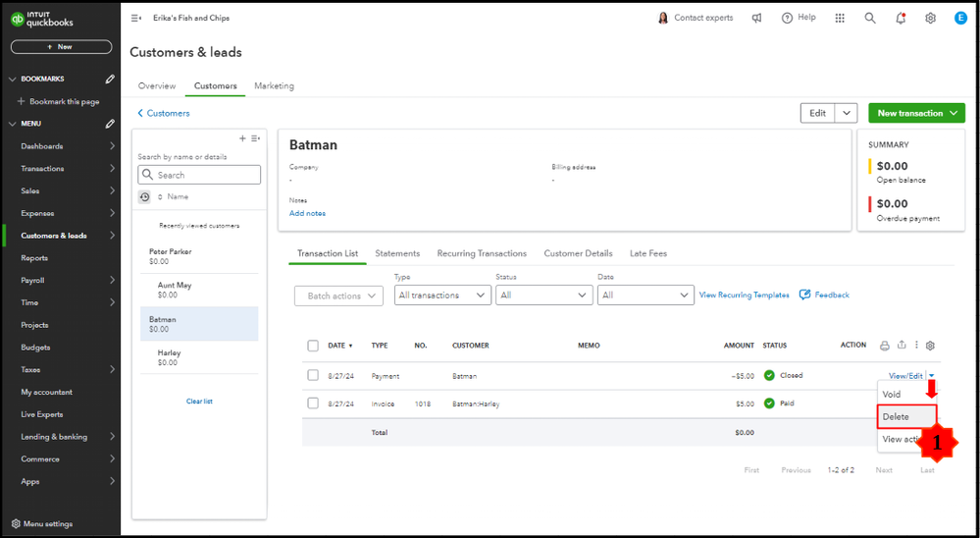Open the Status filter dropdown

coord(543,296)
